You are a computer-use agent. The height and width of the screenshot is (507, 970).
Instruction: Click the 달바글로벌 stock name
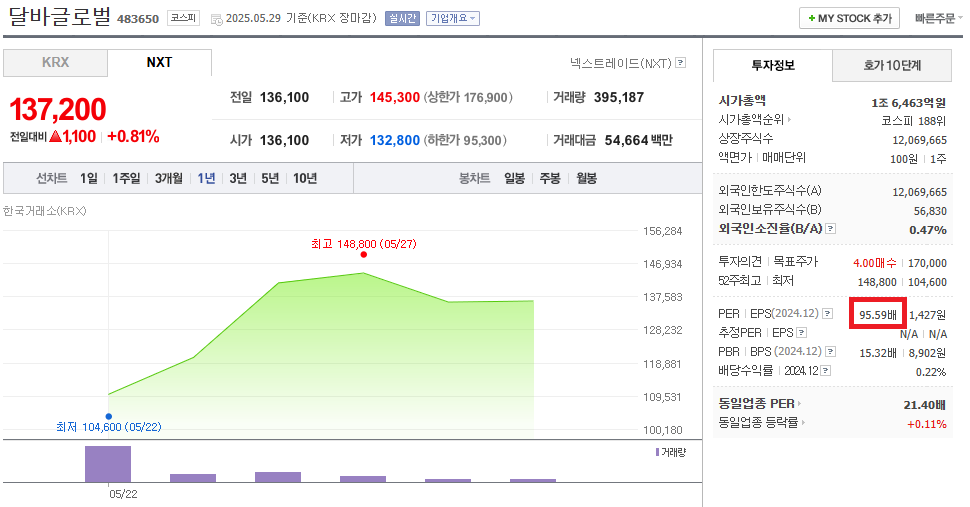[59, 16]
